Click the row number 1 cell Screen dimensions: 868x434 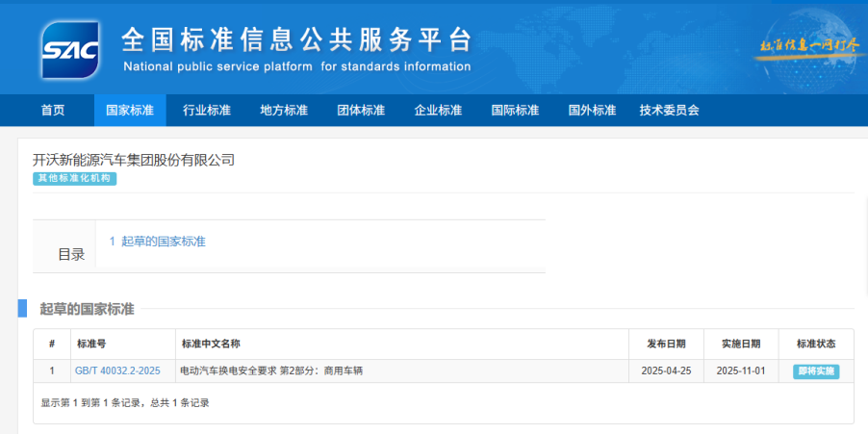point(52,370)
